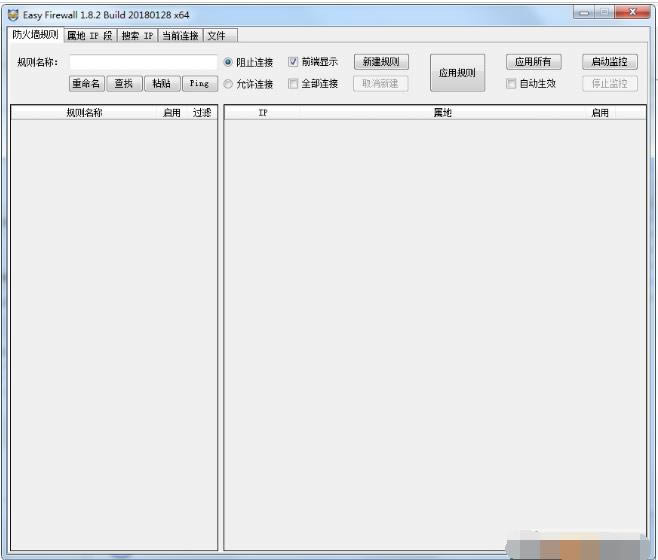The image size is (658, 560).
Task: Open the 文件 tab
Action: [220, 36]
